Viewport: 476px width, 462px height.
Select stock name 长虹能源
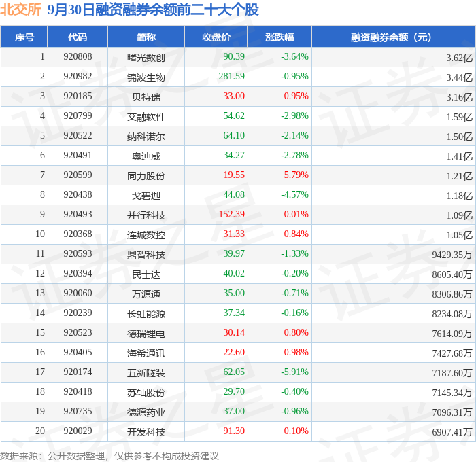click(146, 314)
